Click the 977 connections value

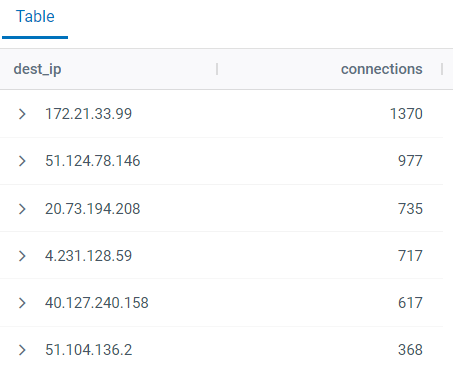pyautogui.click(x=410, y=161)
